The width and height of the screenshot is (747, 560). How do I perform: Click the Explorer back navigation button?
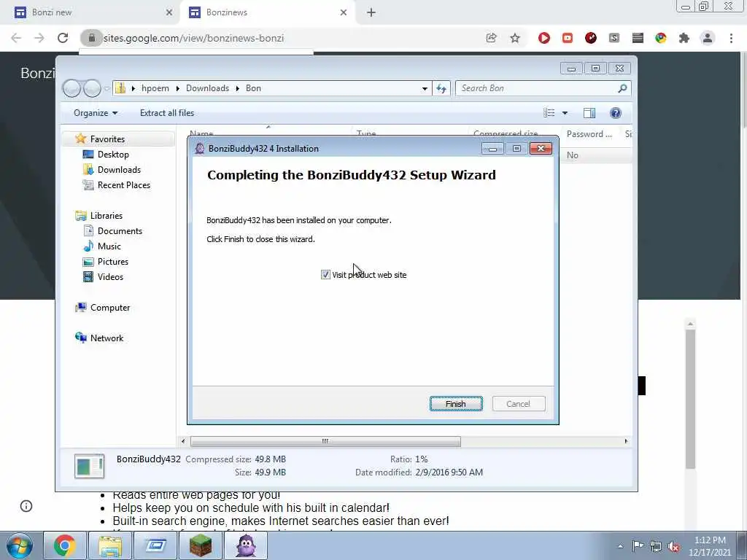click(x=71, y=88)
